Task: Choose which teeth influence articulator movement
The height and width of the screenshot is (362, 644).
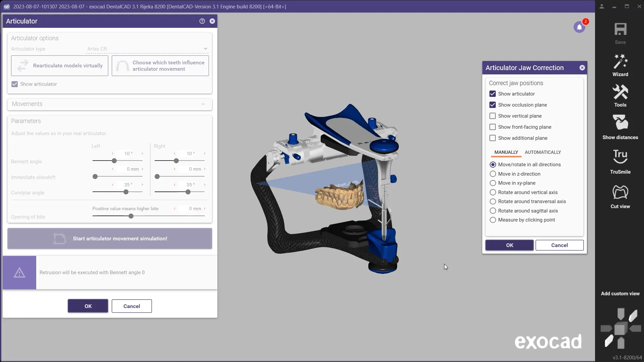Action: tap(160, 66)
